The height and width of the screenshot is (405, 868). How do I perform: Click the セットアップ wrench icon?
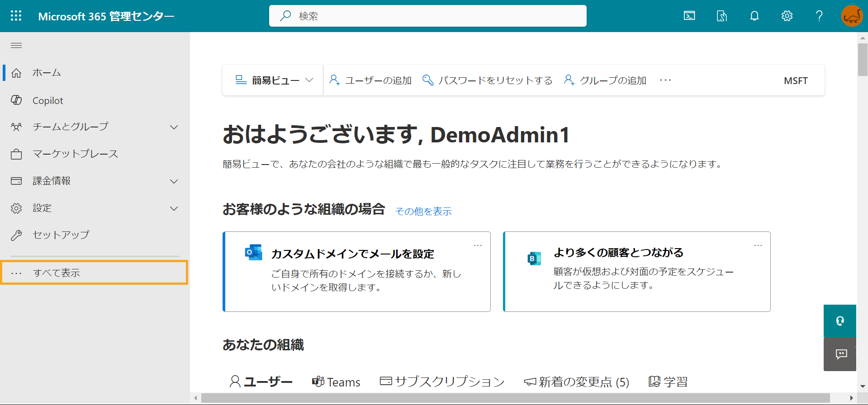[16, 235]
